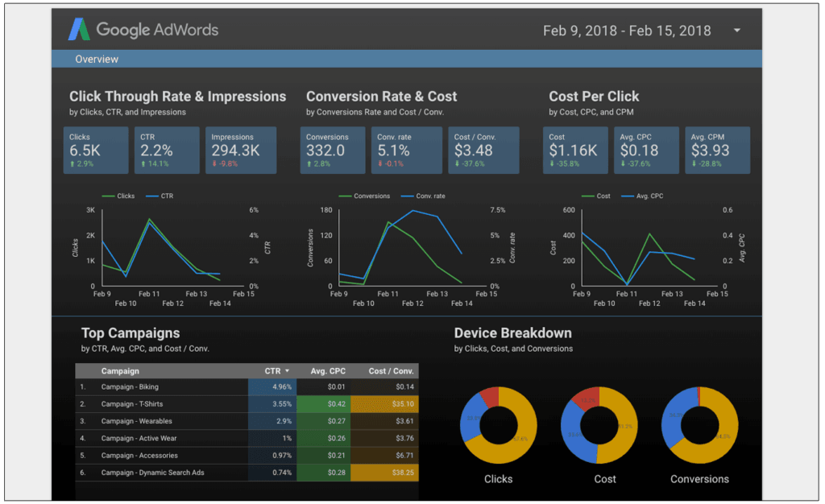Screen dimensions: 825x504
Task: Select the Clicks scorecard showing 6.5K
Action: click(x=96, y=151)
